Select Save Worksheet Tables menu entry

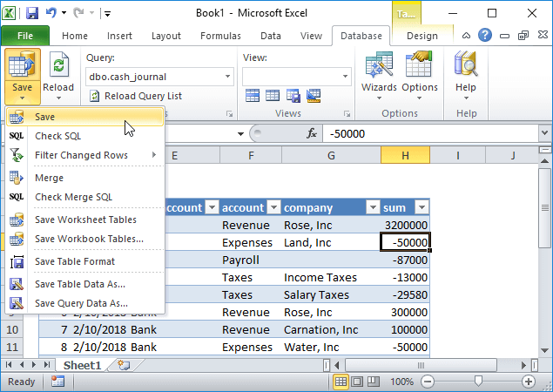click(85, 220)
